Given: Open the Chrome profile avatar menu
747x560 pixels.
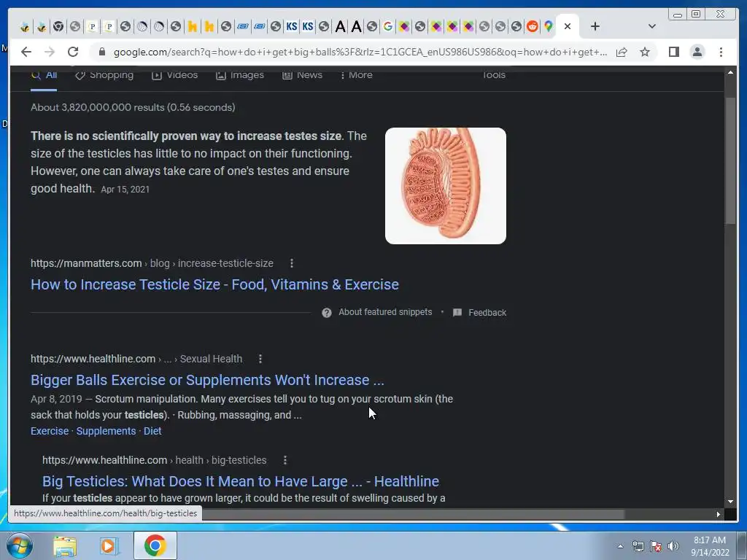Looking at the screenshot, I should (x=697, y=52).
